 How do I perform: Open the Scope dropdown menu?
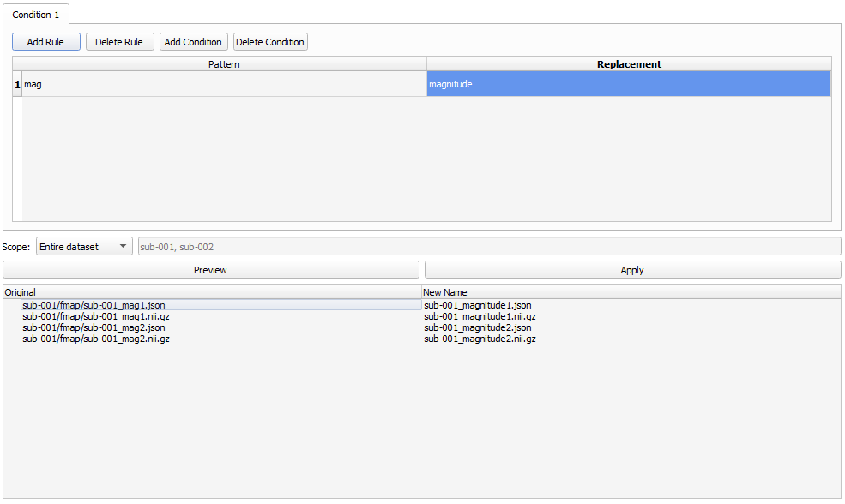point(84,247)
